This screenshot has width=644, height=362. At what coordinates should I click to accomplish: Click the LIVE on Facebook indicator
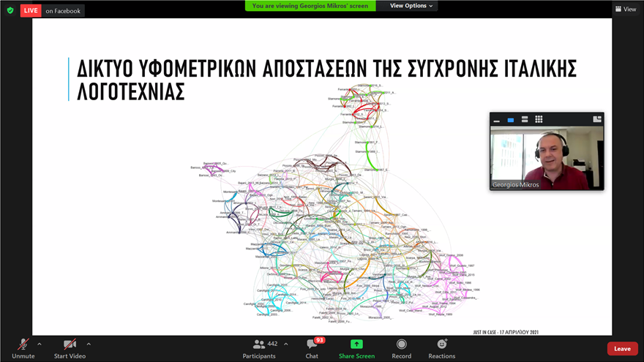pos(52,10)
